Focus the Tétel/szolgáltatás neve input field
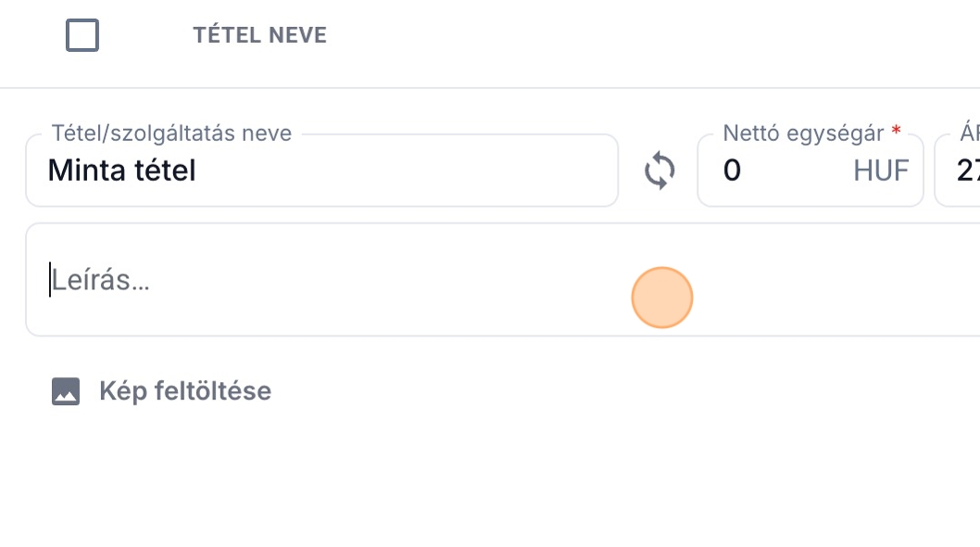This screenshot has height=547, width=980. pyautogui.click(x=371, y=172)
